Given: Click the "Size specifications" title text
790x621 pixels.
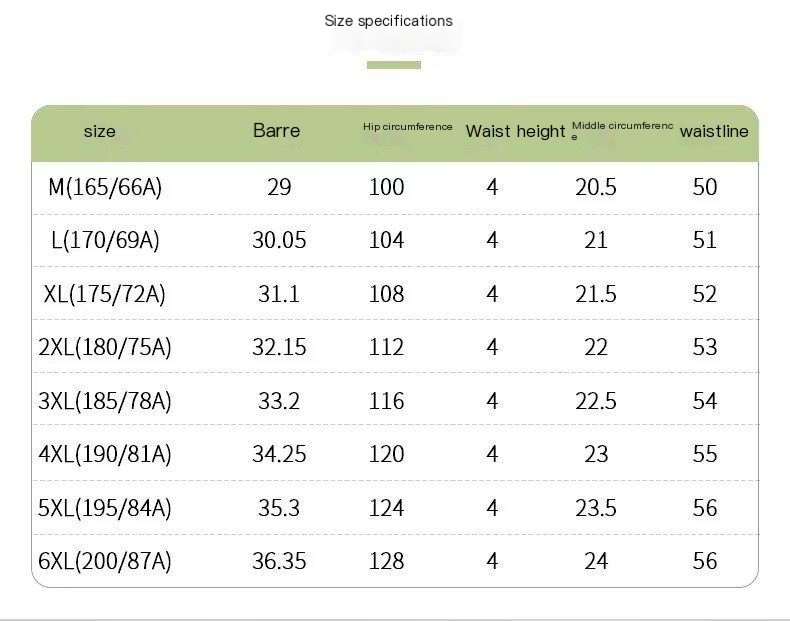Looking at the screenshot, I should pyautogui.click(x=388, y=21).
